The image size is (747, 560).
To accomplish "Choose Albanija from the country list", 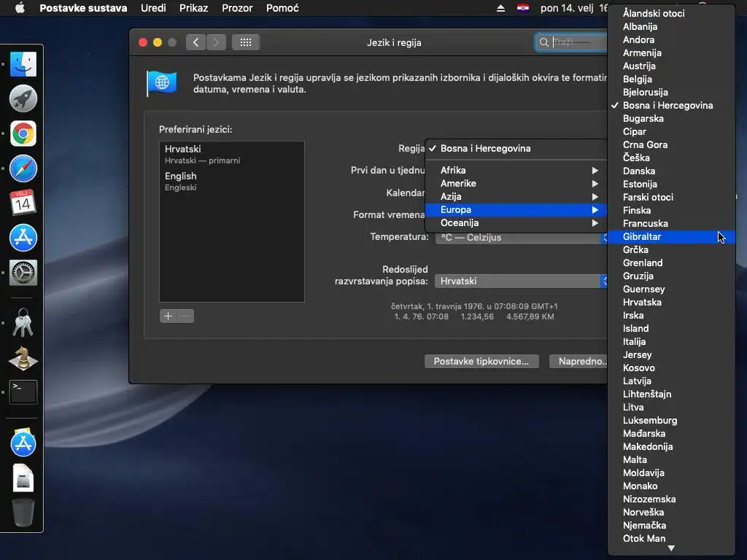I will 672,27.
